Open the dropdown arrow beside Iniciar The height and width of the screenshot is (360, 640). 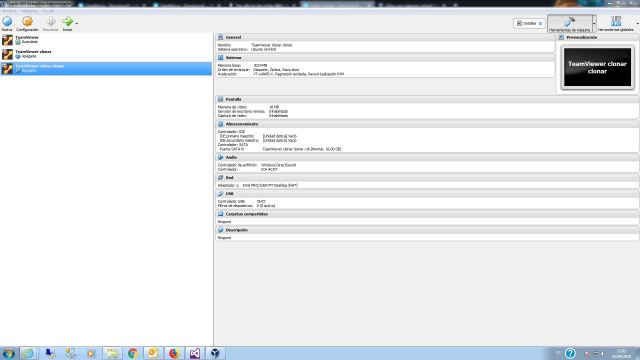(77, 24)
